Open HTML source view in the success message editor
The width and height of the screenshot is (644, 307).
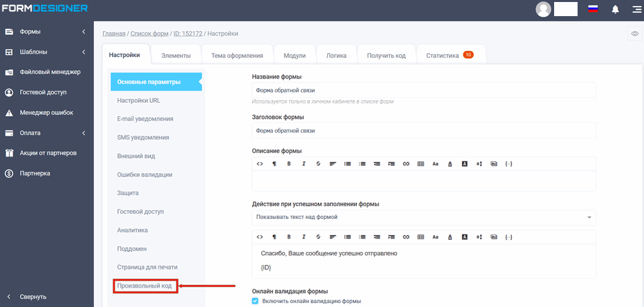260,237
